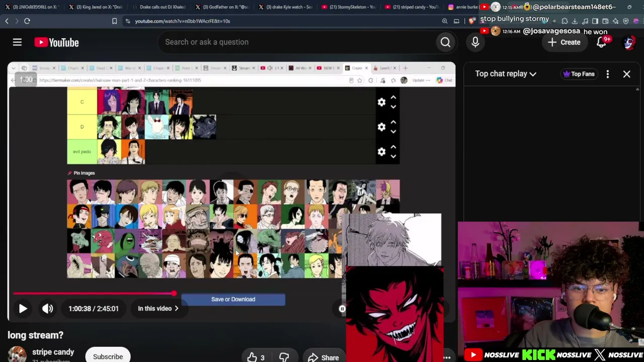Click the tiermaker.com URL bar
The image size is (644, 362).
[120, 80]
